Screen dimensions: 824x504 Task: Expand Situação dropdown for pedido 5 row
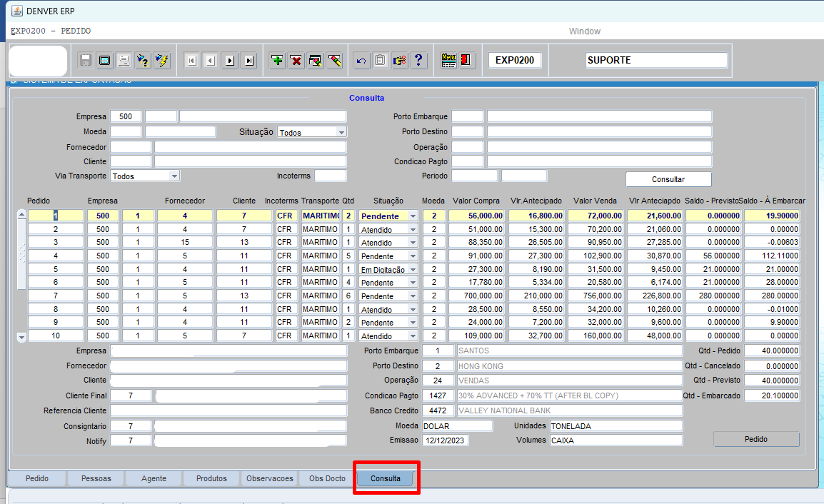[413, 270]
